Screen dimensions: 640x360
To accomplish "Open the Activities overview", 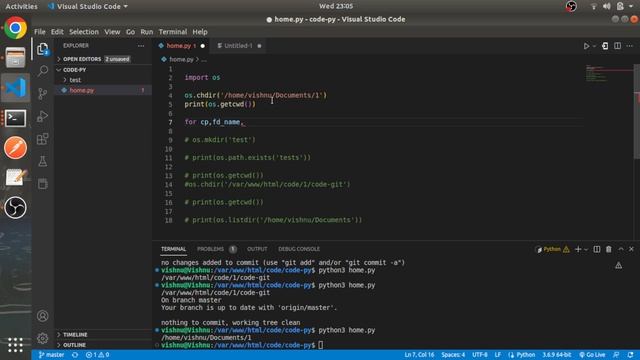I will pos(21,6).
